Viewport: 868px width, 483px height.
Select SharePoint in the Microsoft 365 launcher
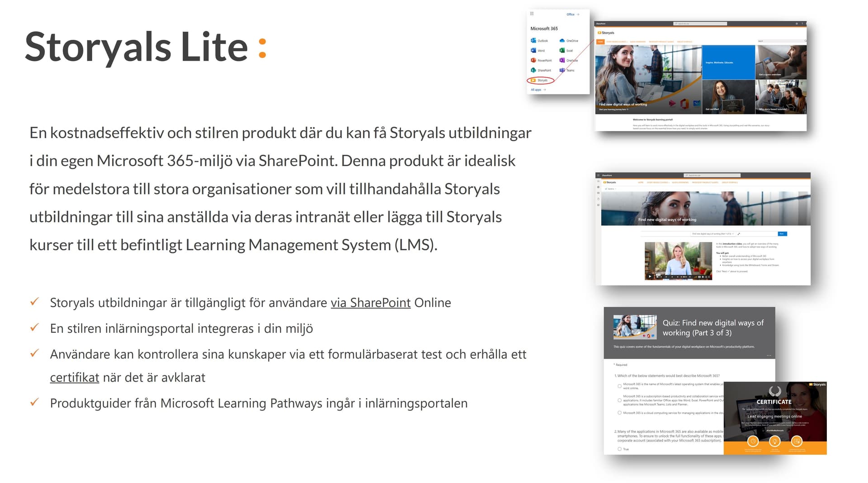(541, 70)
